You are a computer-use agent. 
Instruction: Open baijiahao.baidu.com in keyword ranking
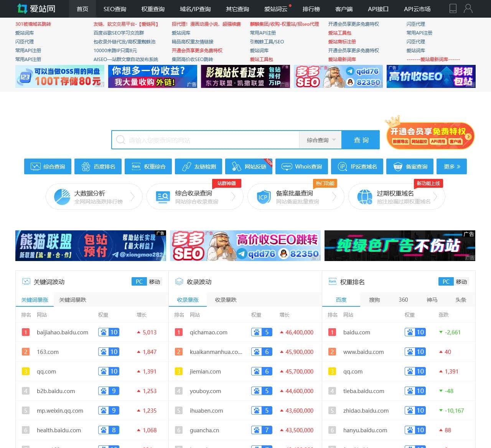tap(63, 332)
